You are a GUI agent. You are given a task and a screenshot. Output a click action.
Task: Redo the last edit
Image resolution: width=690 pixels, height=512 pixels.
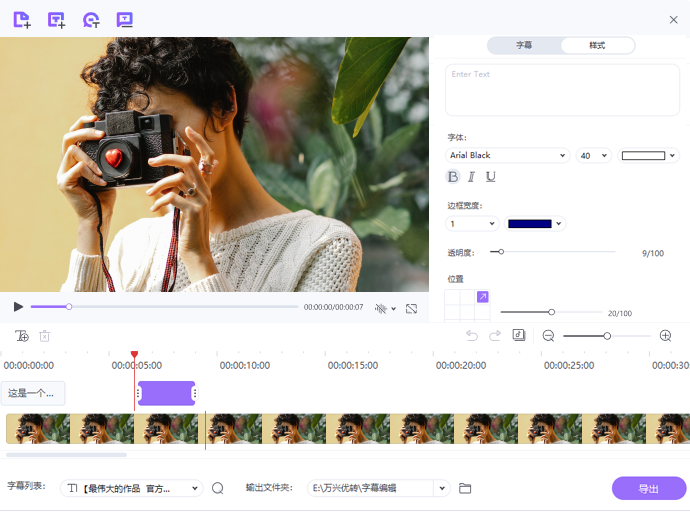[495, 336]
